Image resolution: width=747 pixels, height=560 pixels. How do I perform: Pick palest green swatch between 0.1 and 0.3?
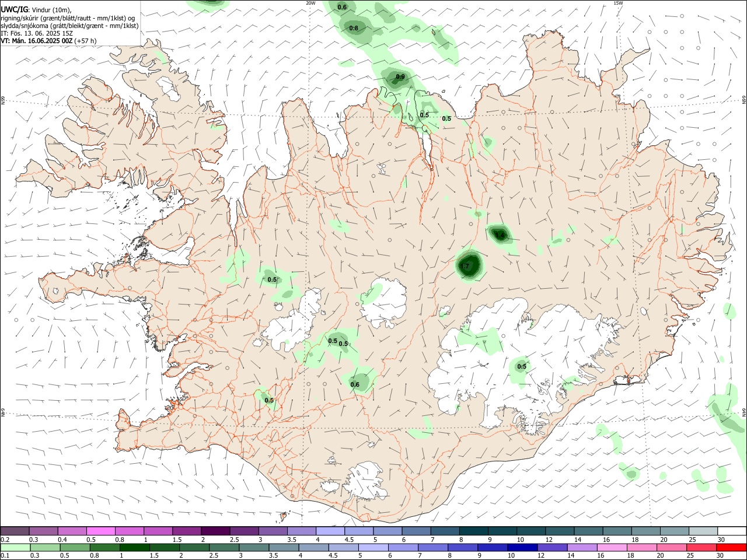tap(16, 547)
